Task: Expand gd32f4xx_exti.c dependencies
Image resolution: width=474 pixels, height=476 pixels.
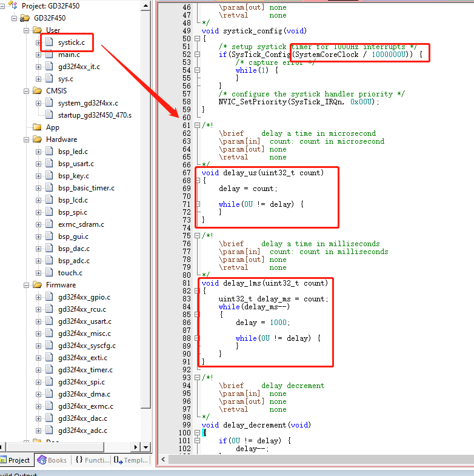Action: point(38,358)
